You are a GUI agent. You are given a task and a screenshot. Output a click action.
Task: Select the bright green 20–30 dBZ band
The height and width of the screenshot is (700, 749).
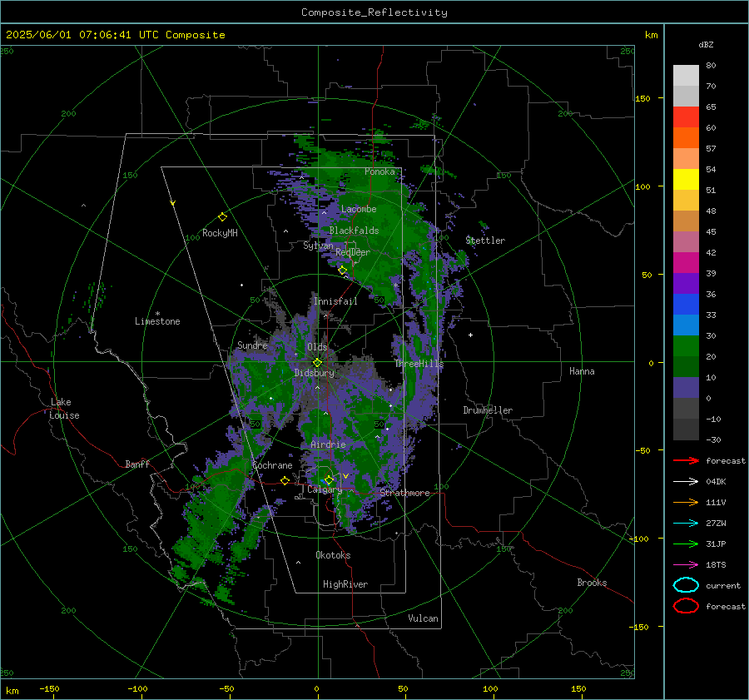(x=686, y=345)
